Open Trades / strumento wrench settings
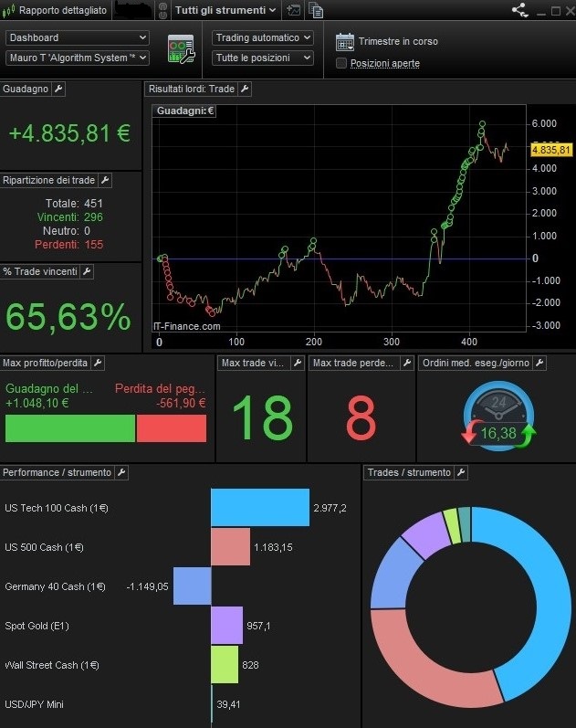 click(461, 472)
